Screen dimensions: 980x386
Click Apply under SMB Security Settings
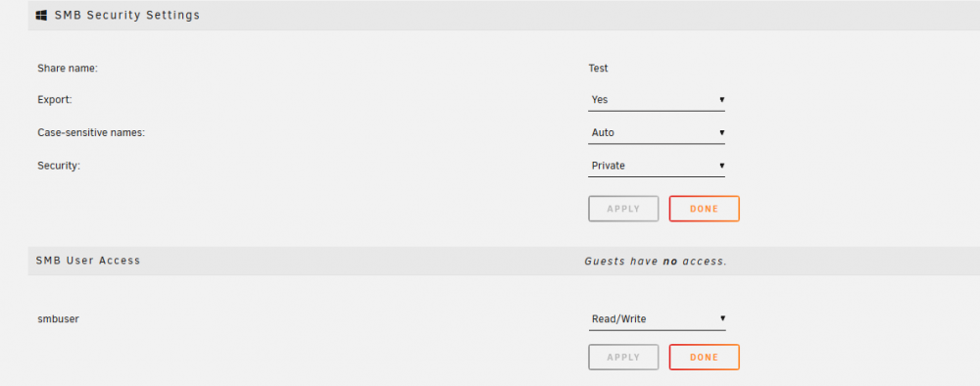pyautogui.click(x=623, y=209)
